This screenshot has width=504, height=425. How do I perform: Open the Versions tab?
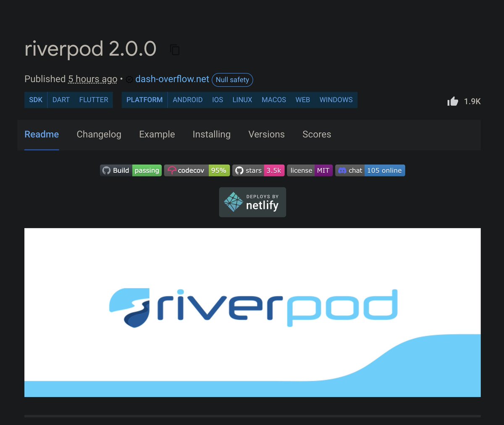coord(266,135)
